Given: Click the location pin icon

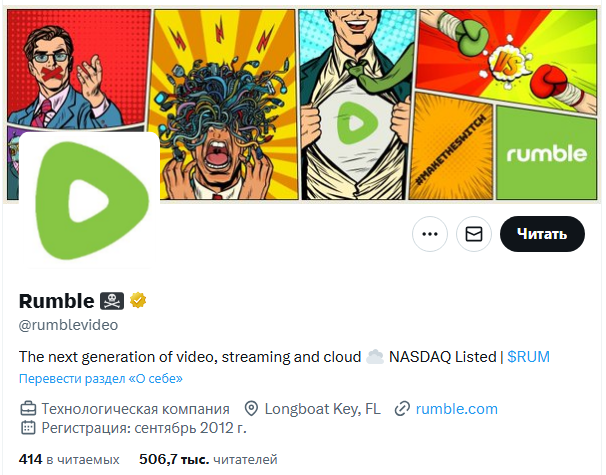Looking at the screenshot, I should point(251,409).
